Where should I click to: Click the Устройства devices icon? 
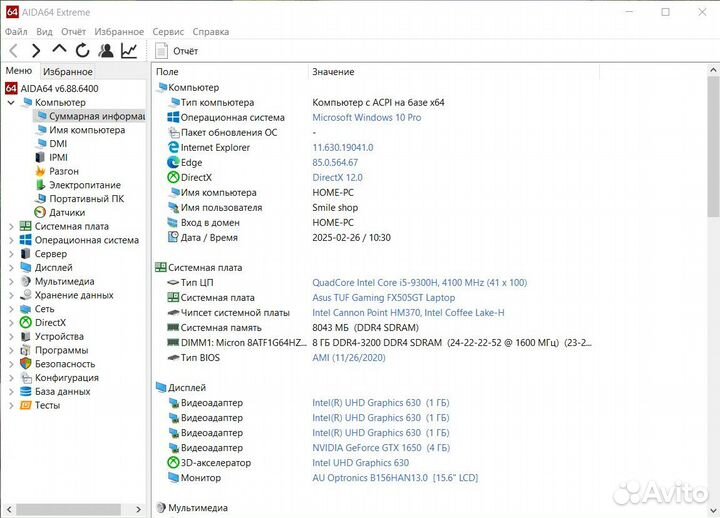[x=26, y=337]
